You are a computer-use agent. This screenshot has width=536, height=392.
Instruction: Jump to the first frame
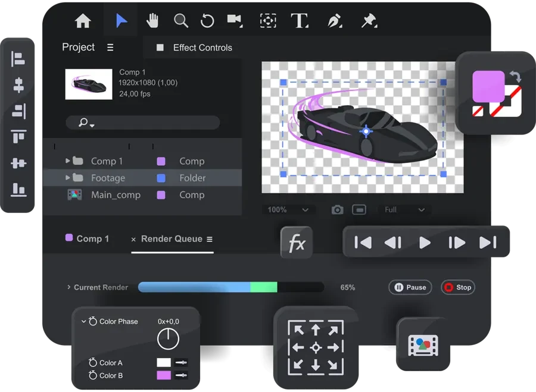363,243
